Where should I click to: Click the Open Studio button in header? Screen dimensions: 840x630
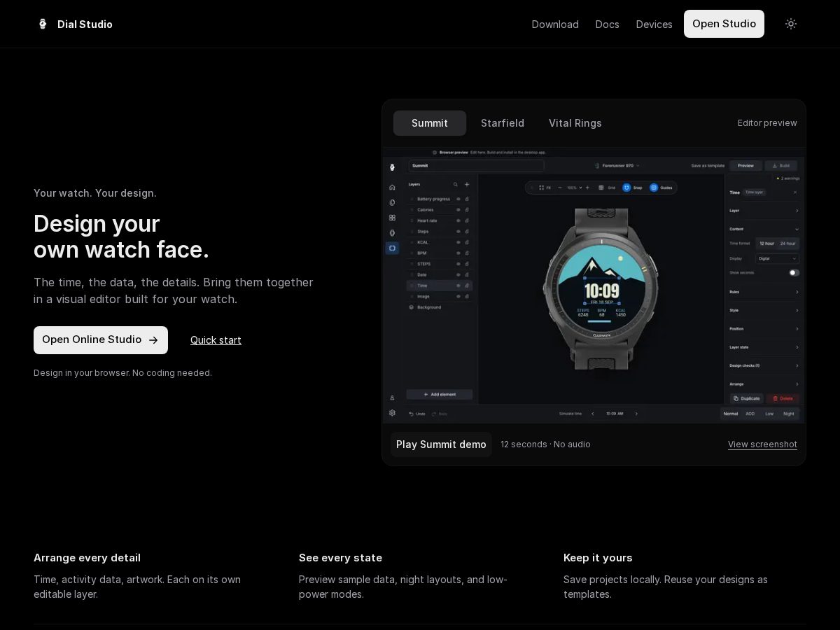[x=724, y=24]
